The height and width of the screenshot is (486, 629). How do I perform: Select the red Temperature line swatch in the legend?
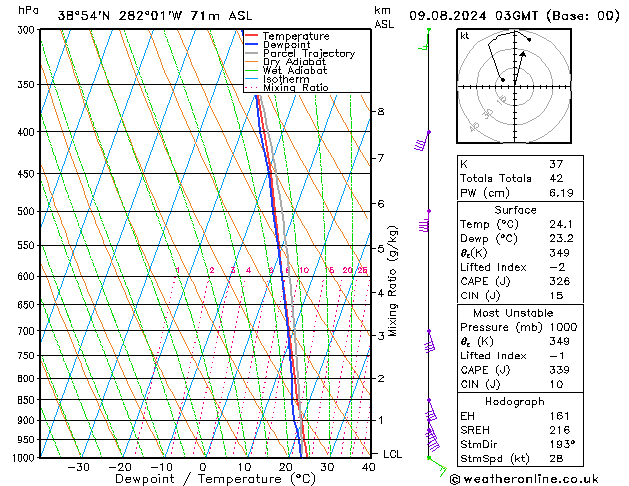pyautogui.click(x=251, y=36)
